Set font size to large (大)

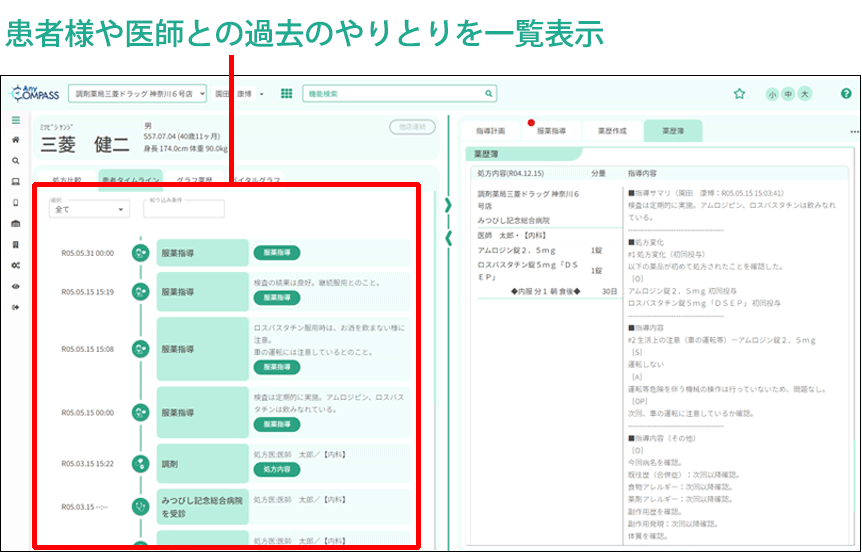click(x=805, y=94)
